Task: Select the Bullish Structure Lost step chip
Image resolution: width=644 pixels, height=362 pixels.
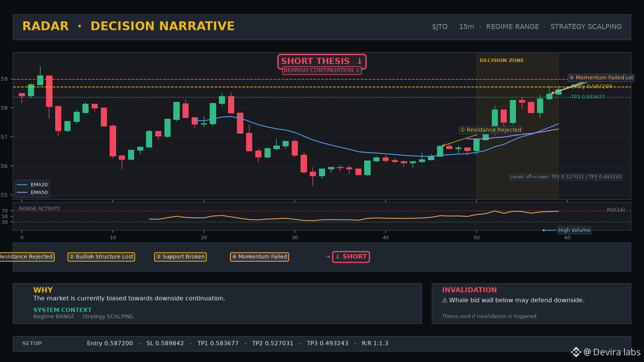Action: point(101,257)
